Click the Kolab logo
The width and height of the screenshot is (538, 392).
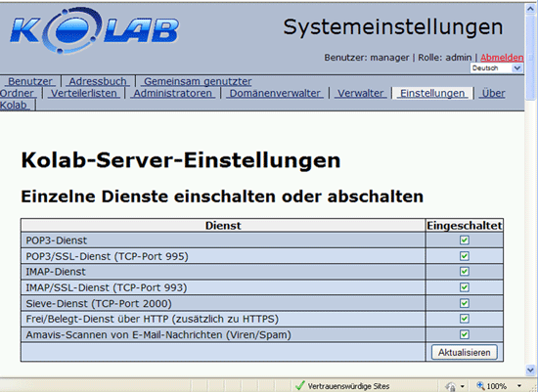tap(94, 30)
